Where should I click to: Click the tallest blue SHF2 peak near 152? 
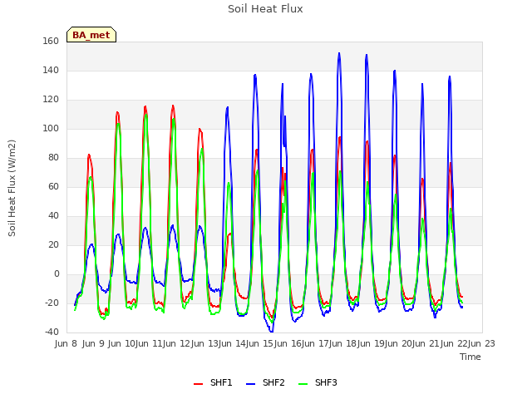coord(339,53)
